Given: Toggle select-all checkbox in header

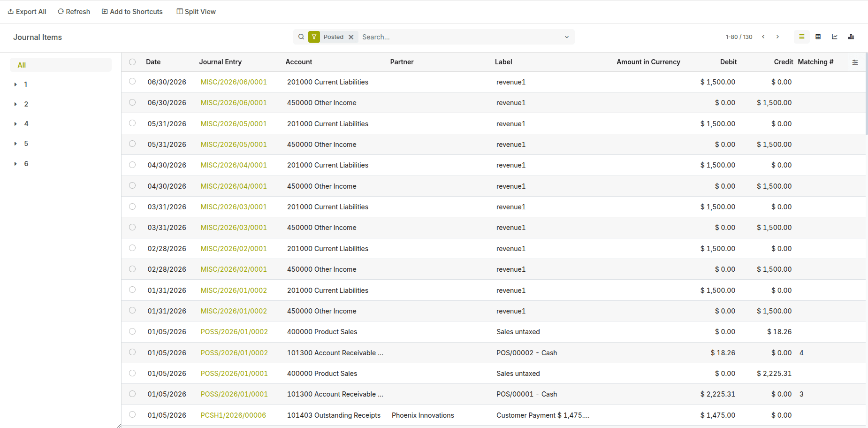Looking at the screenshot, I should [132, 62].
